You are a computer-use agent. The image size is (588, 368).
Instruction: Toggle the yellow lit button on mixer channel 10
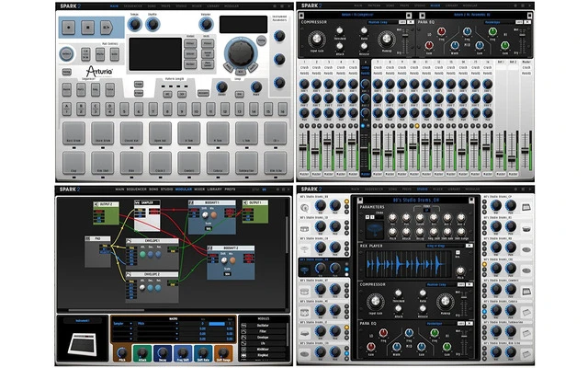(416, 126)
